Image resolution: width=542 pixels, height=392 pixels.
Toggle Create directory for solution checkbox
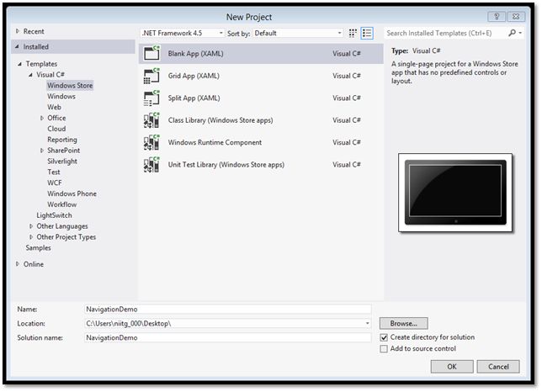coord(384,337)
